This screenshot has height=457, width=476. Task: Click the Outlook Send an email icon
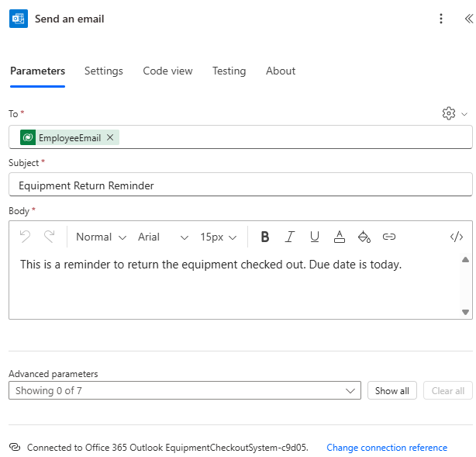click(19, 19)
